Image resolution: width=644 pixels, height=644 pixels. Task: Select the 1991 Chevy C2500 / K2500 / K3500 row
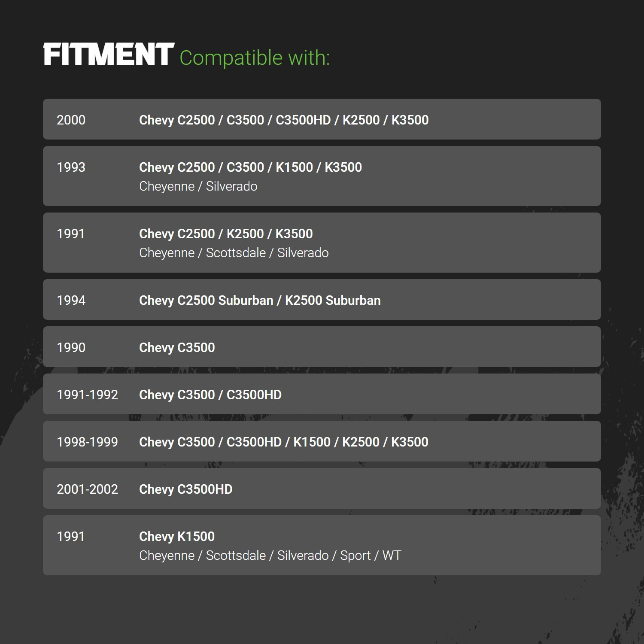pos(322,243)
